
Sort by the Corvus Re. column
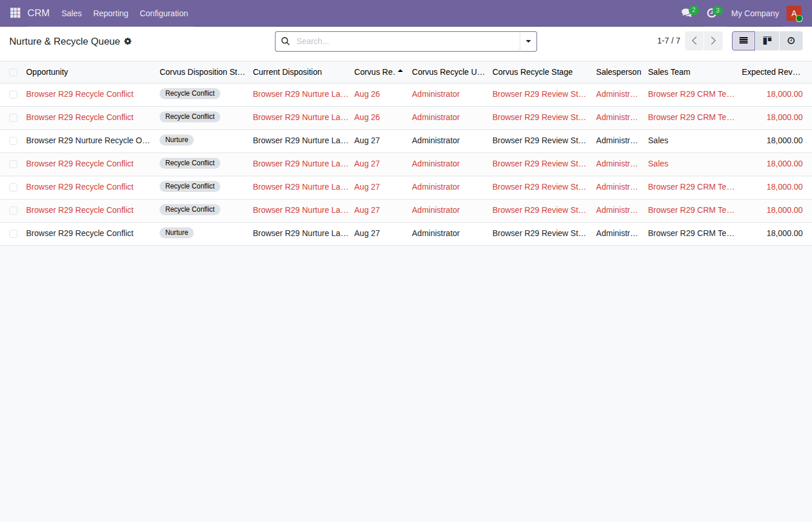coord(378,72)
